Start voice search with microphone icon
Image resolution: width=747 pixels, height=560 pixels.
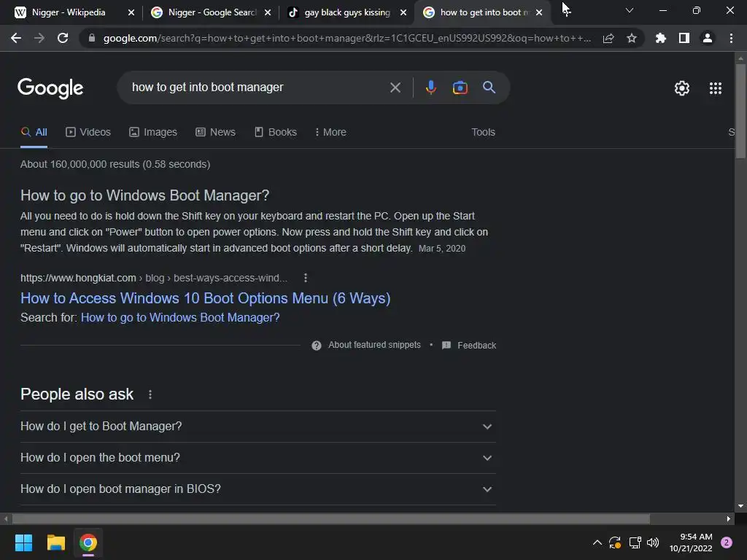[x=430, y=87]
